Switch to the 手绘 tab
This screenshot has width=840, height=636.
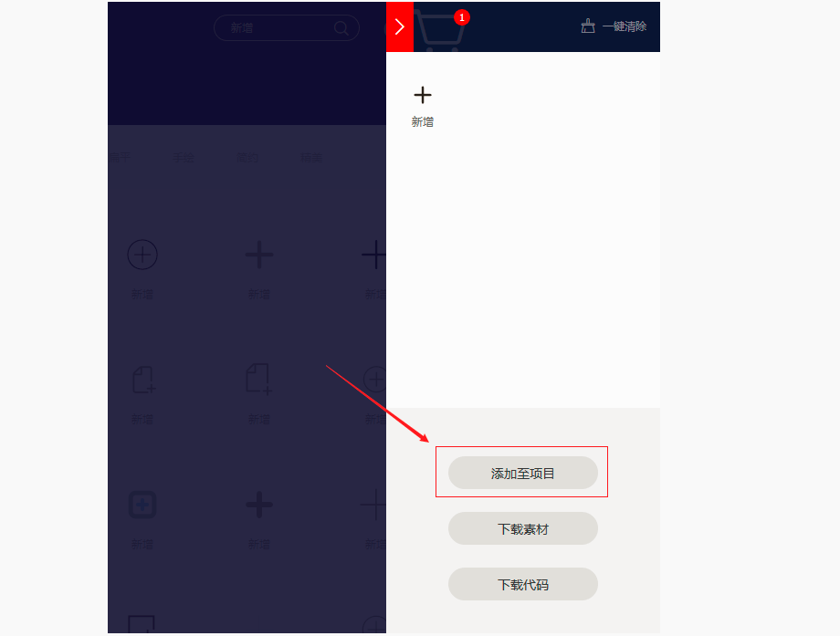tap(184, 158)
